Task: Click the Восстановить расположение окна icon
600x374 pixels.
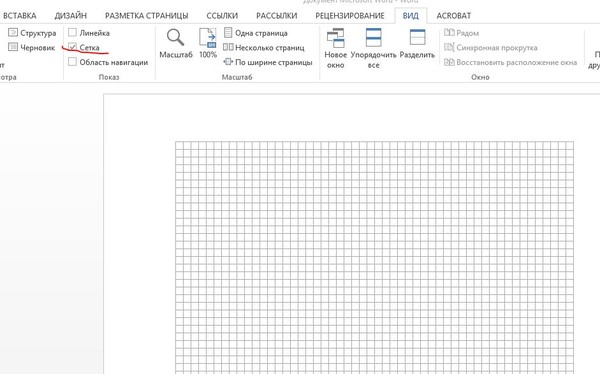Action: [x=449, y=62]
